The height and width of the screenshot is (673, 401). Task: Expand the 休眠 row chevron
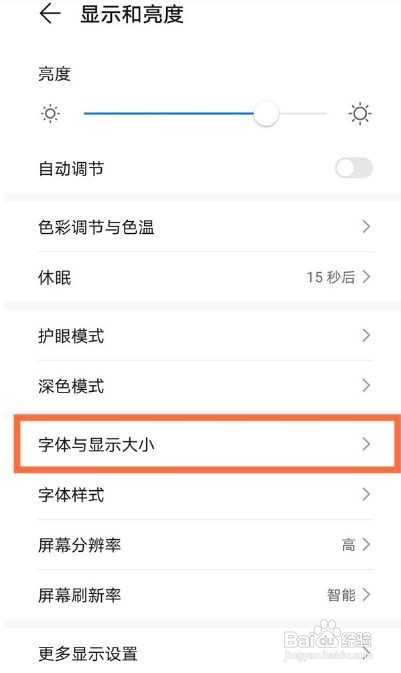(x=366, y=277)
